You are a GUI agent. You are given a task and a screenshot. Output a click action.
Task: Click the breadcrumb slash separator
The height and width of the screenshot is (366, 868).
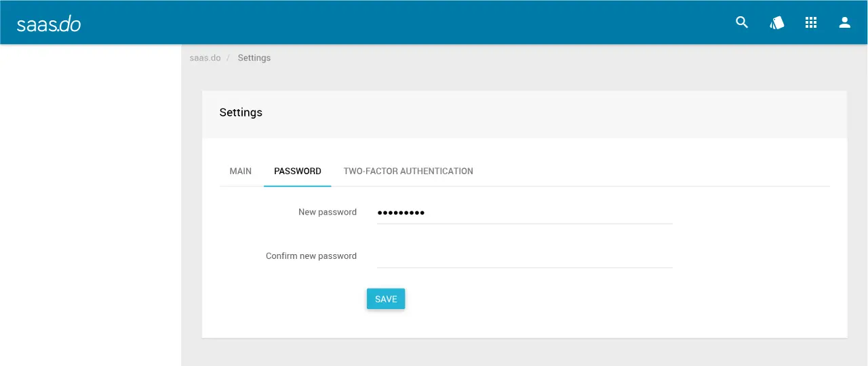point(229,58)
